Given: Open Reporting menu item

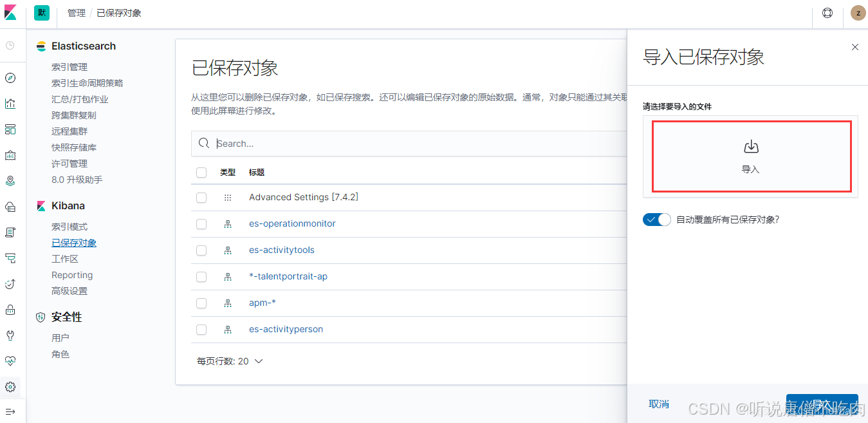Looking at the screenshot, I should (72, 275).
